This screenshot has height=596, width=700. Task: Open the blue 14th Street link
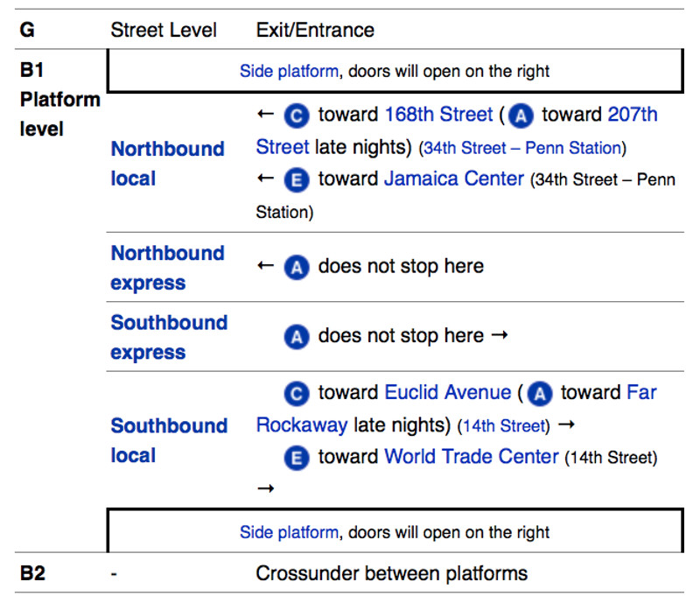point(504,426)
